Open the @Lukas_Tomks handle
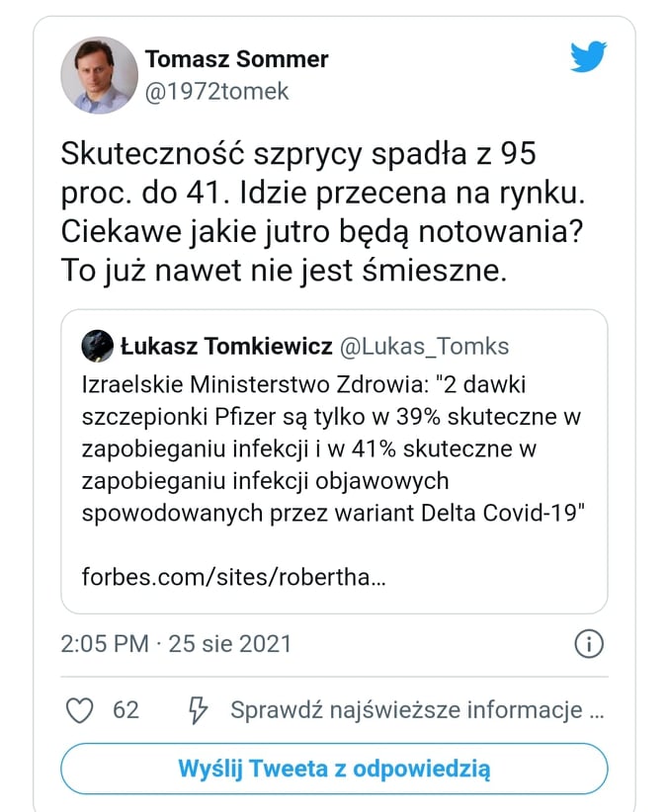Screen dimensions: 667x812 point(425,346)
